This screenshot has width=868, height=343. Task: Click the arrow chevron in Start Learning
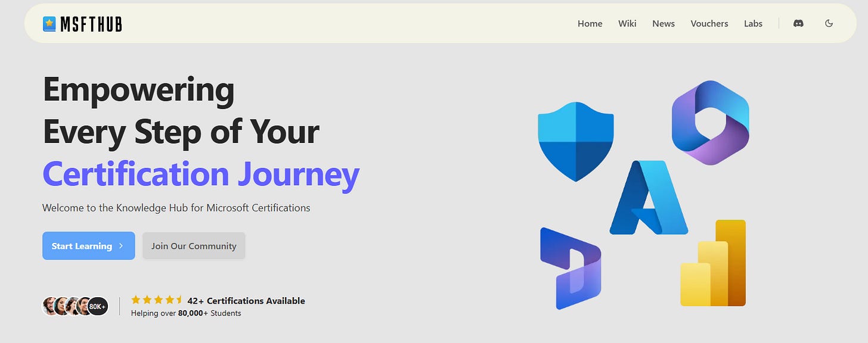[121, 246]
